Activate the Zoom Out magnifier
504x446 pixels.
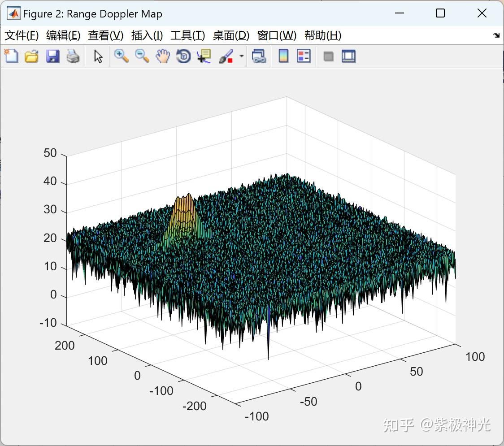(142, 56)
